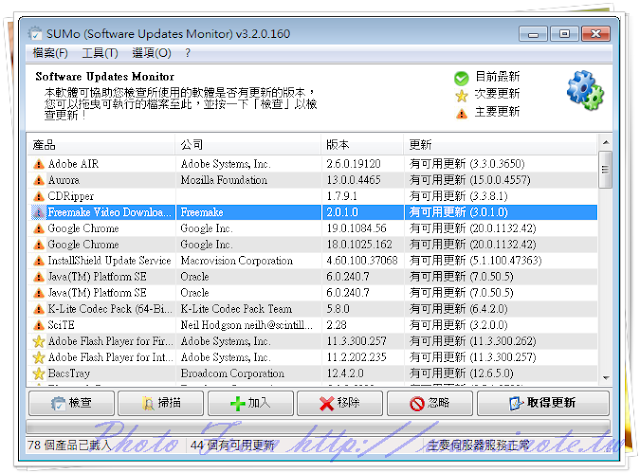The width and height of the screenshot is (640, 473).
Task: Click the 移除 remove button
Action: 340,403
